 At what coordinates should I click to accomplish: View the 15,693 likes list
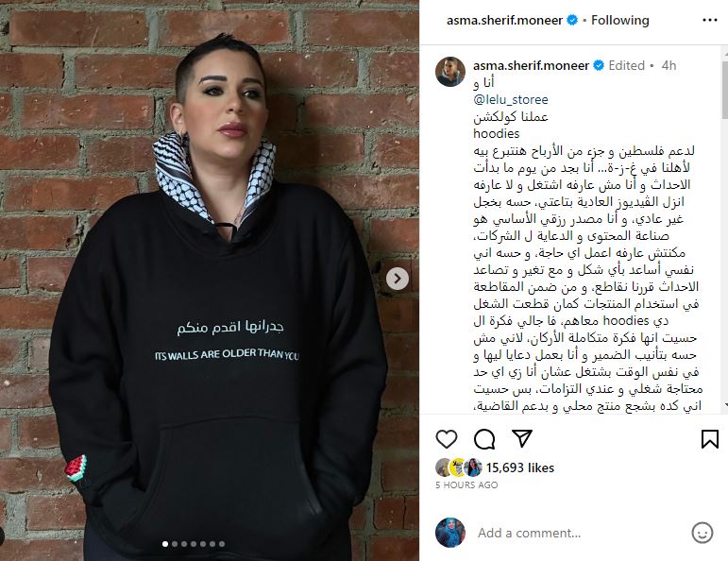point(520,467)
